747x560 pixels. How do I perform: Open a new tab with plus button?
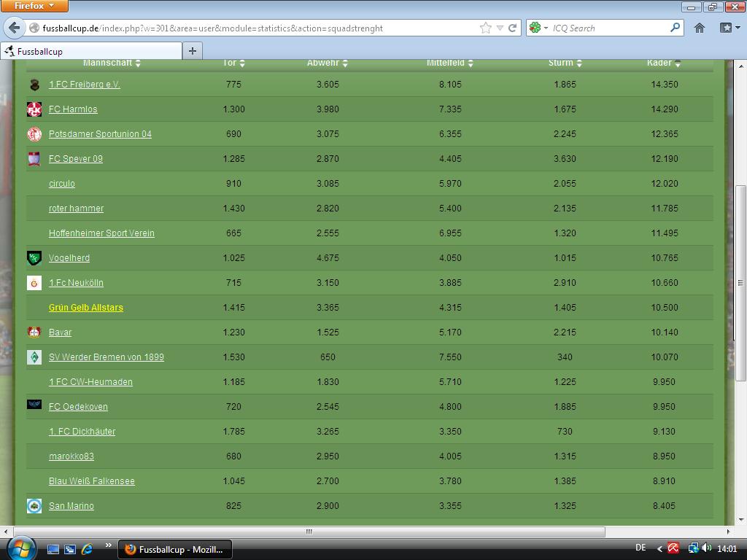pos(193,50)
